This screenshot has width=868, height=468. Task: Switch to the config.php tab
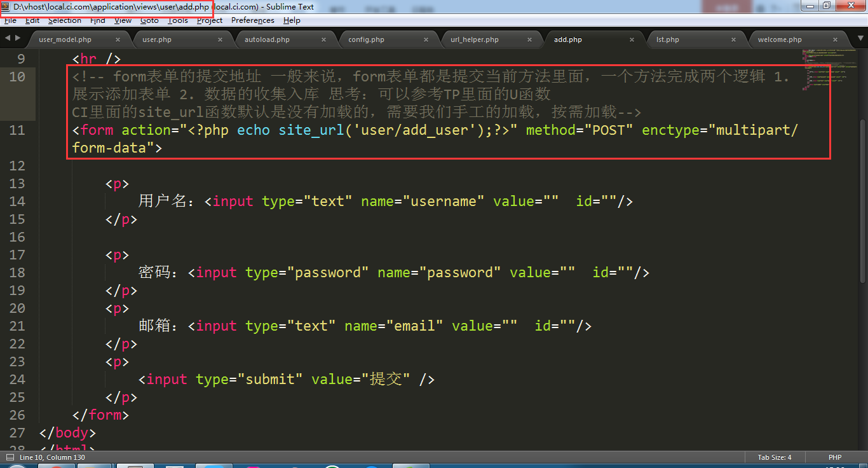pyautogui.click(x=366, y=39)
